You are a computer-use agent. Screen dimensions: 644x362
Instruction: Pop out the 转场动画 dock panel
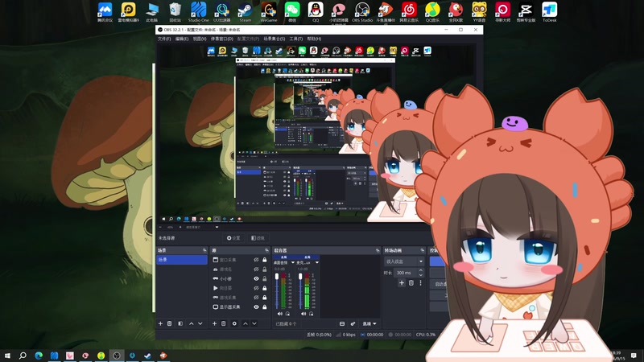(422, 250)
